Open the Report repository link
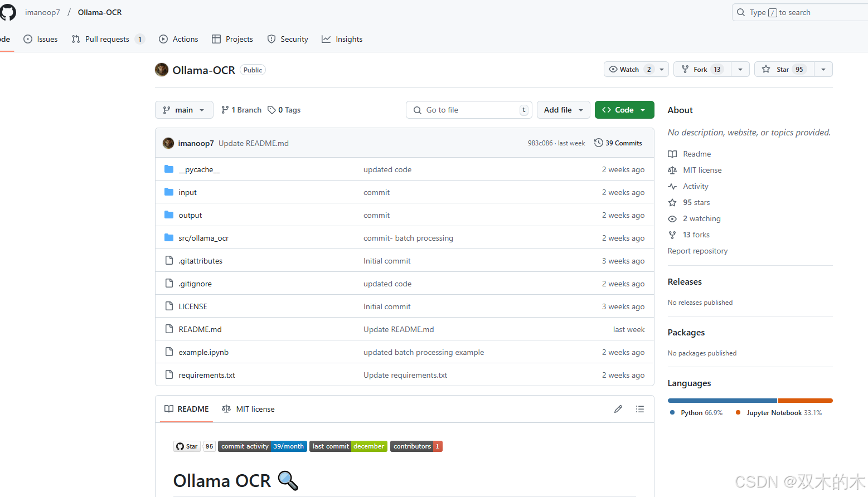The height and width of the screenshot is (497, 868). [697, 251]
